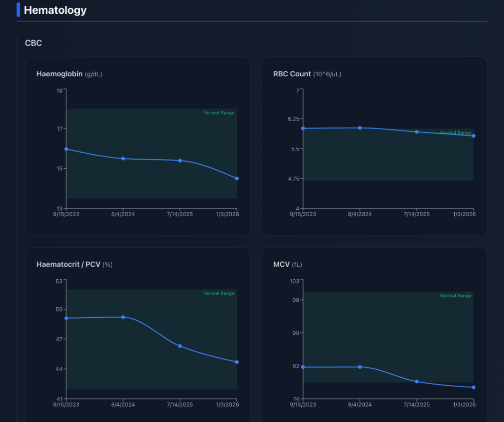Select the Haemoglobin chart title
Image resolution: width=504 pixels, height=422 pixels.
[59, 74]
